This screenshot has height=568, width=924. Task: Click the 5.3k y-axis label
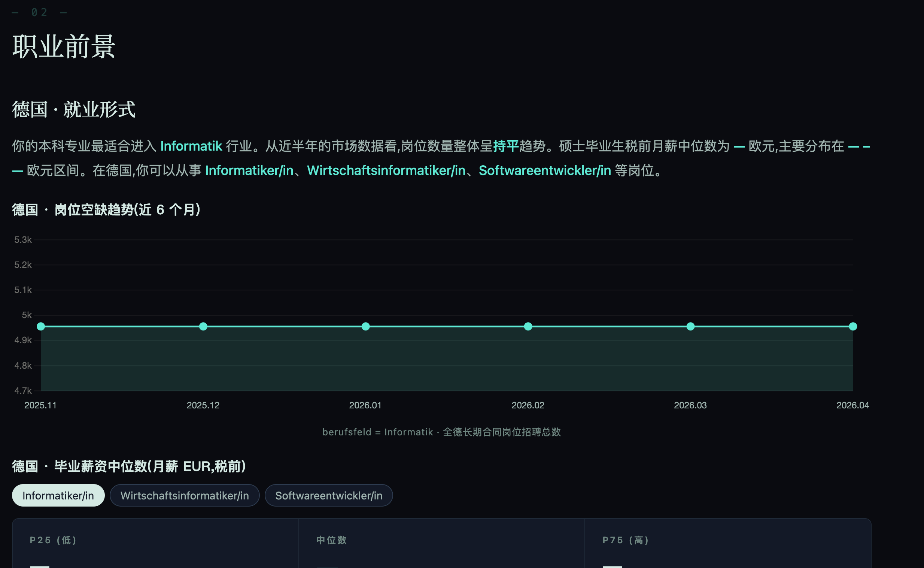pos(23,240)
